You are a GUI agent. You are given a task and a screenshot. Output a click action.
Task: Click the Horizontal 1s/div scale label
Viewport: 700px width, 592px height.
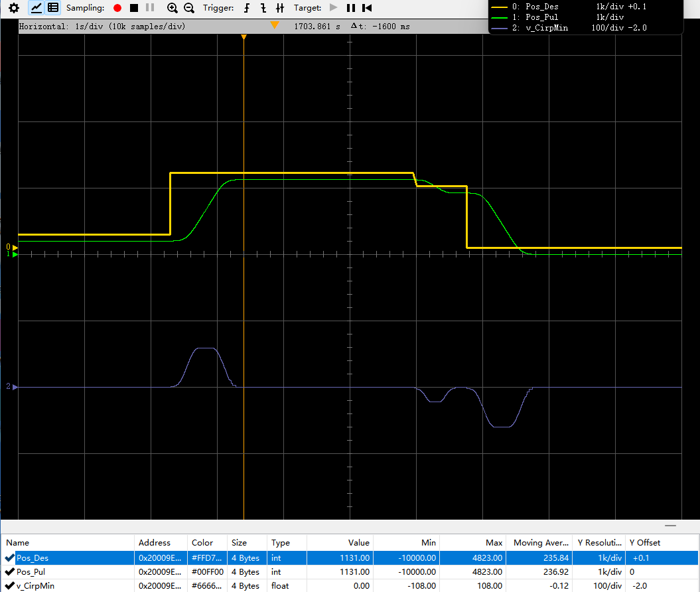click(102, 27)
